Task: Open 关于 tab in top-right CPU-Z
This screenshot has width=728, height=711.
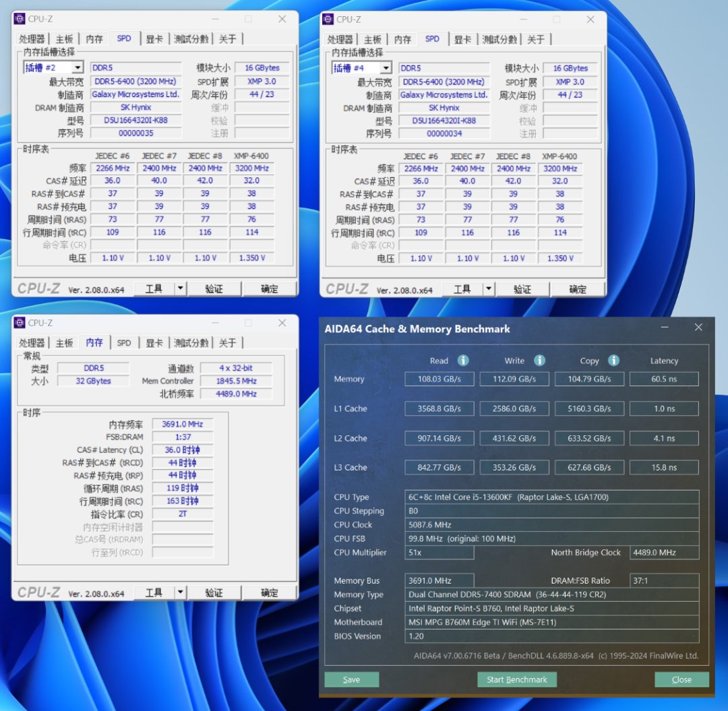Action: (x=536, y=40)
